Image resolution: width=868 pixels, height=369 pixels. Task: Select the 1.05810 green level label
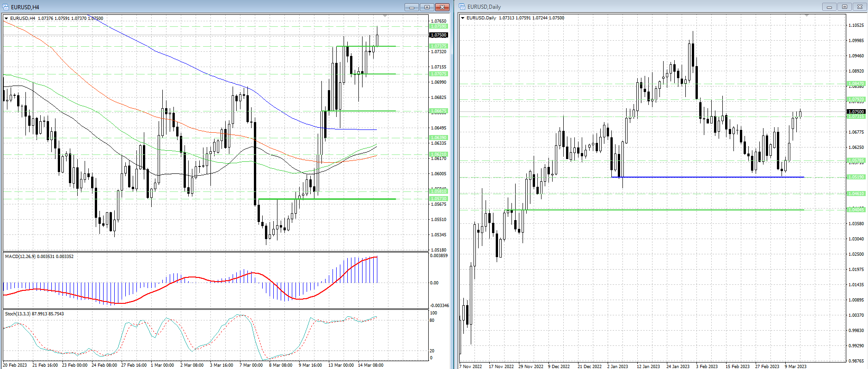(x=439, y=191)
